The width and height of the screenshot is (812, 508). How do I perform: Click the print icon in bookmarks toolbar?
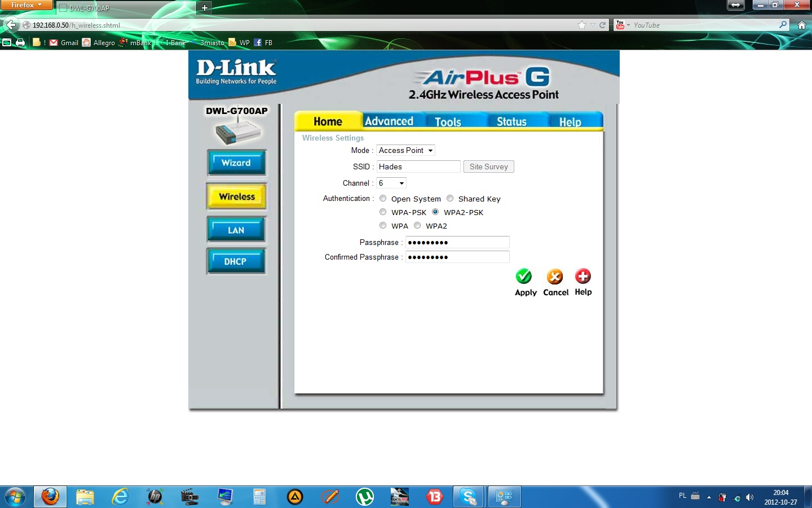(20, 42)
